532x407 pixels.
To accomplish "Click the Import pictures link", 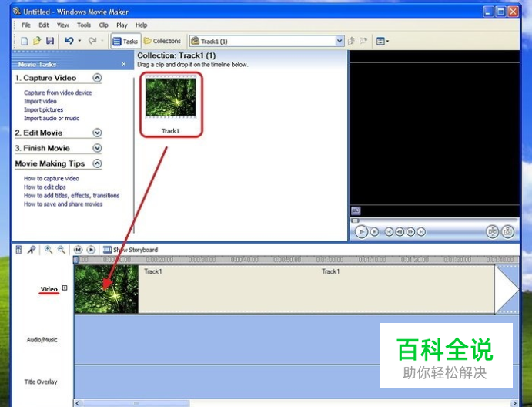I will pos(43,109).
